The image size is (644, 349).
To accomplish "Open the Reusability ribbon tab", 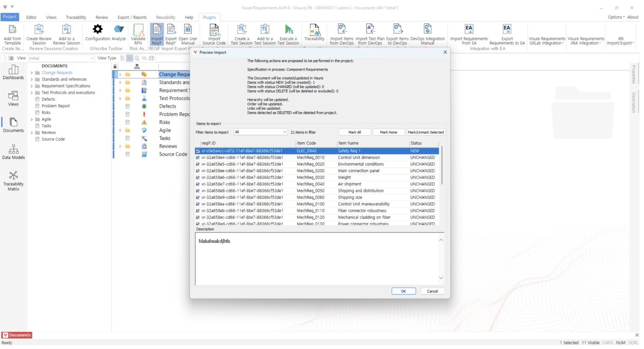I will (x=166, y=18).
